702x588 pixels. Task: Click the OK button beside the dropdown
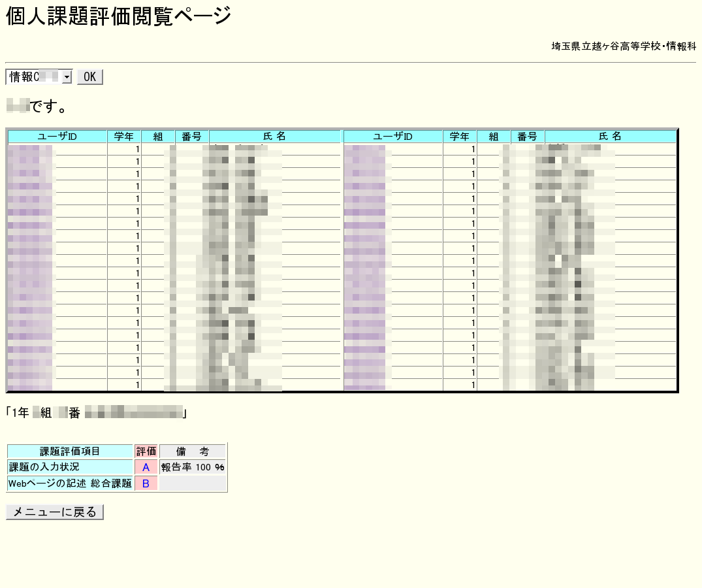click(x=89, y=77)
